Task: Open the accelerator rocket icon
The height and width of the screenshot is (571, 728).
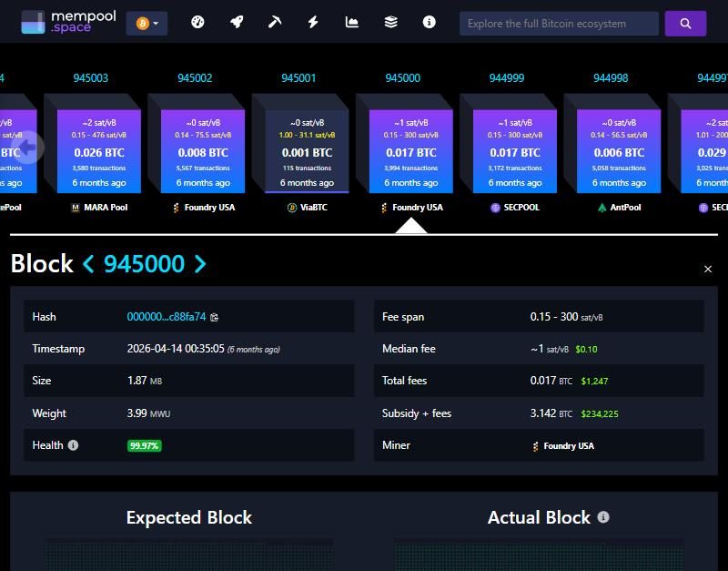Action: (237, 22)
